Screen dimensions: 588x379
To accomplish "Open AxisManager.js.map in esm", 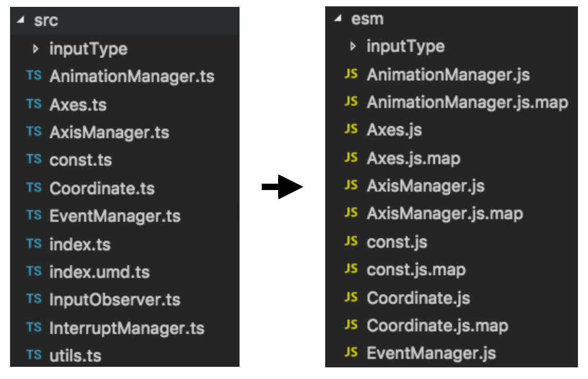I will (x=445, y=213).
